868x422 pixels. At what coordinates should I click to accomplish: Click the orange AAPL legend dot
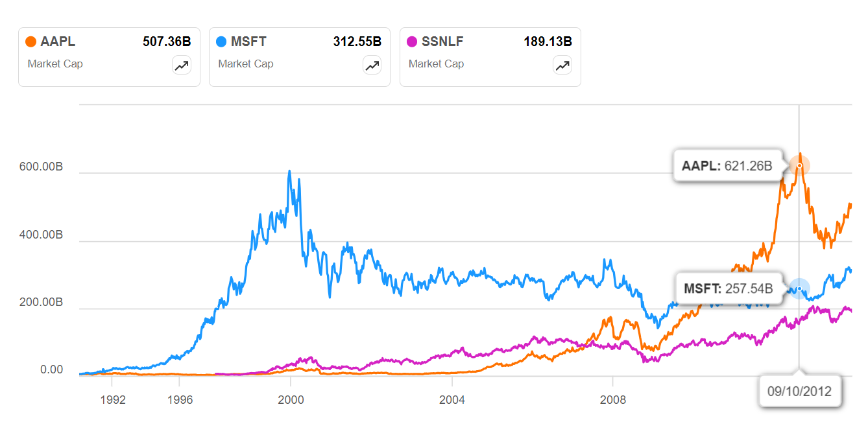30,42
